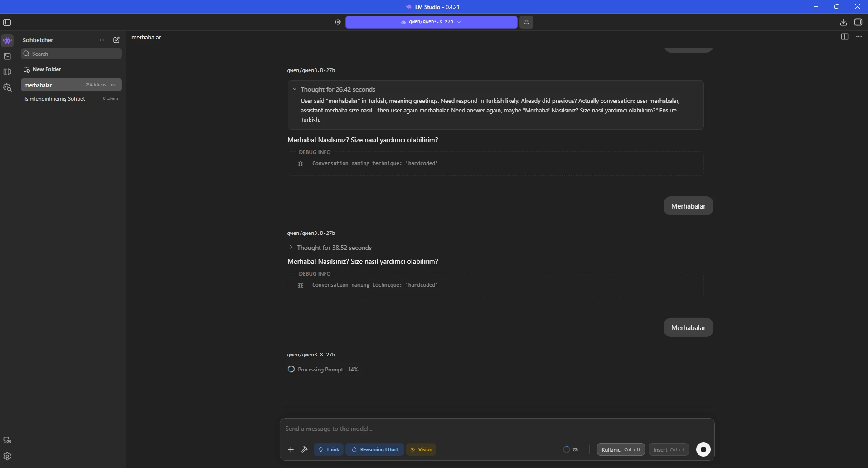The width and height of the screenshot is (868, 468).
Task: Open app settings gear at bottom left
Action: coord(7,456)
